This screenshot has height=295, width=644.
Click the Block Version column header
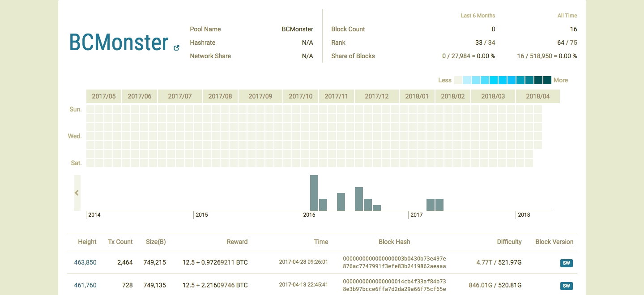coord(554,242)
